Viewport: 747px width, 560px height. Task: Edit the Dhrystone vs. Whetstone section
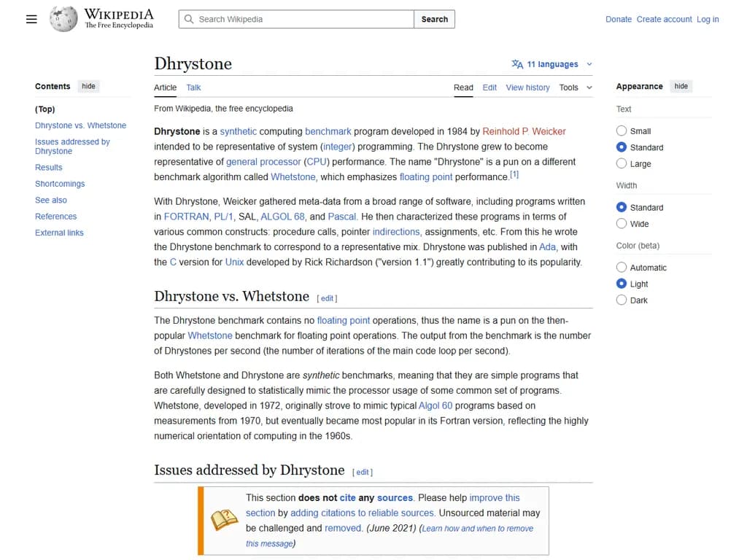click(x=327, y=298)
